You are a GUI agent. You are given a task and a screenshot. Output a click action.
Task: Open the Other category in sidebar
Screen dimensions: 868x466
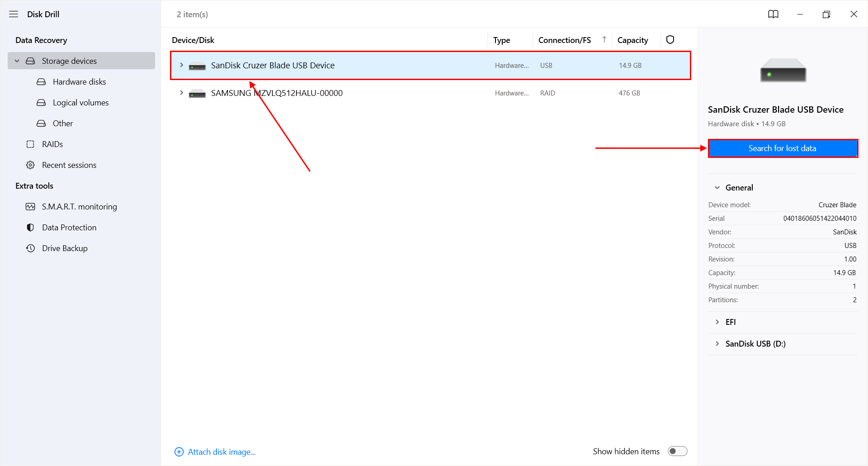(x=63, y=124)
